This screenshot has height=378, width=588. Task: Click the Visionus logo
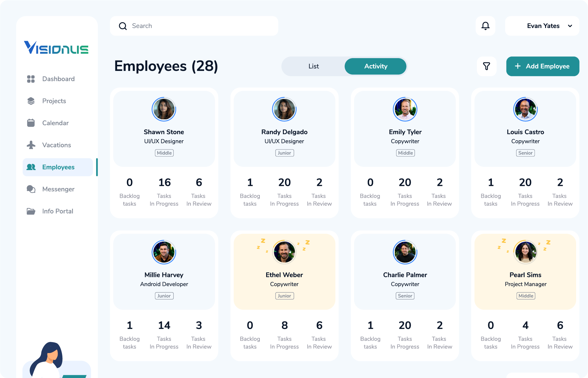(x=57, y=47)
